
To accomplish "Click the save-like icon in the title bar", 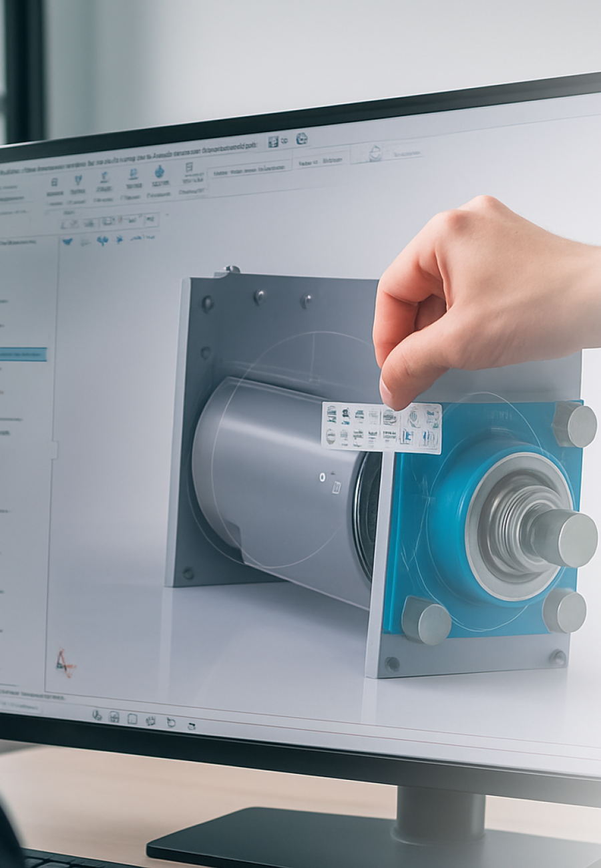I will pyautogui.click(x=272, y=142).
